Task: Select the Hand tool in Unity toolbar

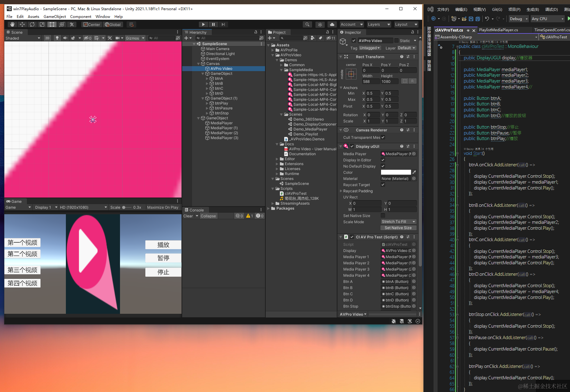Action: click(12, 24)
